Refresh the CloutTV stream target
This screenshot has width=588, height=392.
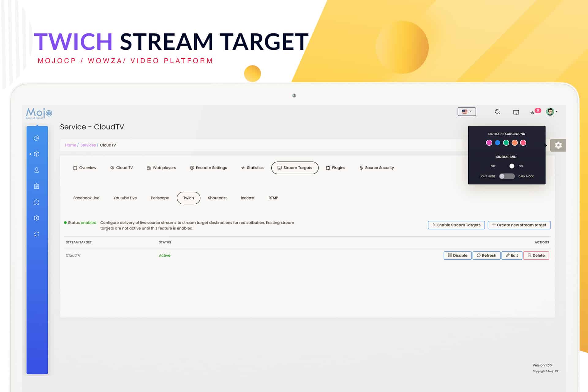click(x=487, y=255)
